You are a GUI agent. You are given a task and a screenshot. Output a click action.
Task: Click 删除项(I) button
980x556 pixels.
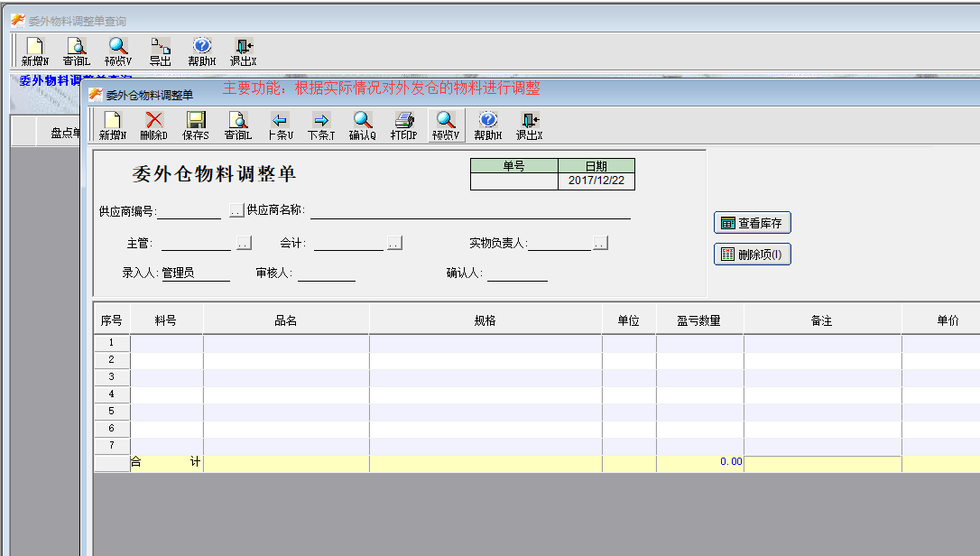pyautogui.click(x=753, y=255)
